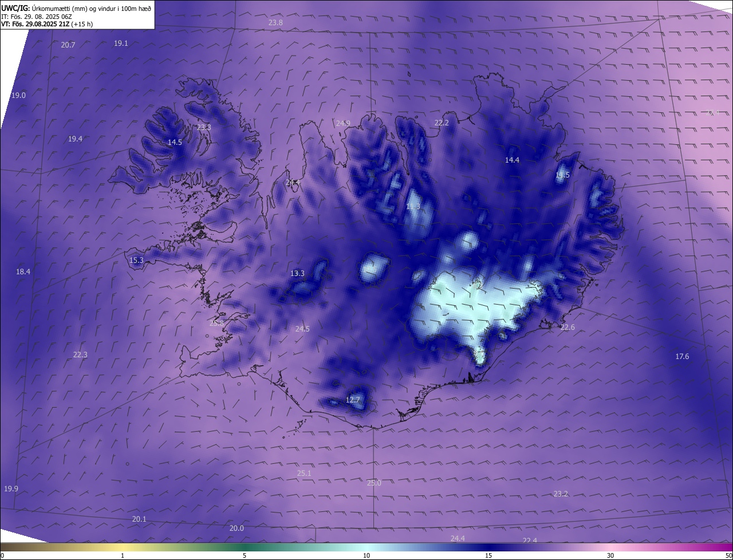Click the 22.6 value label
The width and height of the screenshot is (733, 560).
click(568, 327)
